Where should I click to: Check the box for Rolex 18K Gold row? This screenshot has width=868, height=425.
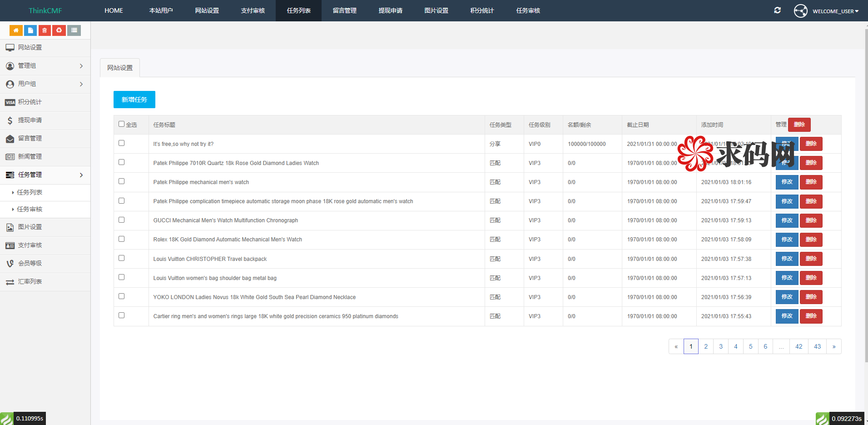[121, 239]
